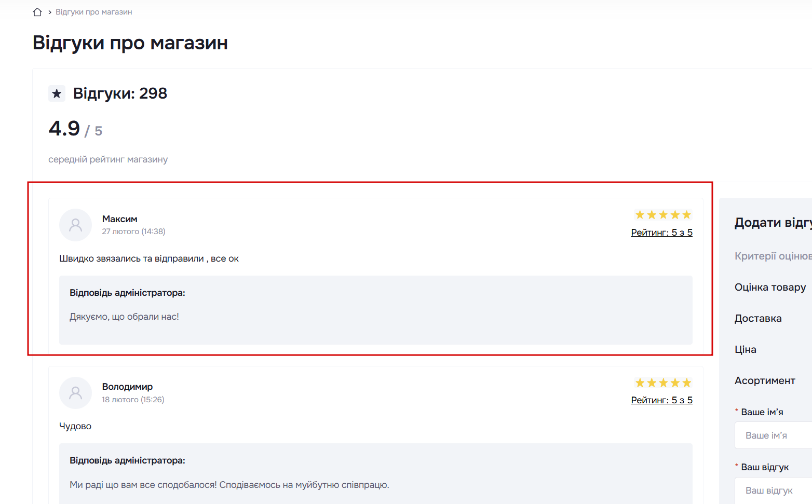
Task: Click the star icon beside Відгуки: 298
Action: (57, 93)
